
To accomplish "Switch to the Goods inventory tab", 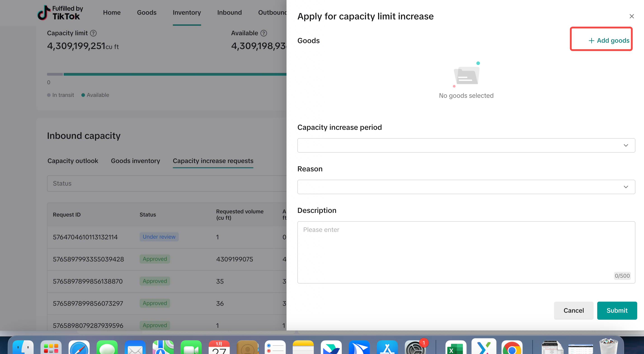I will pyautogui.click(x=135, y=161).
